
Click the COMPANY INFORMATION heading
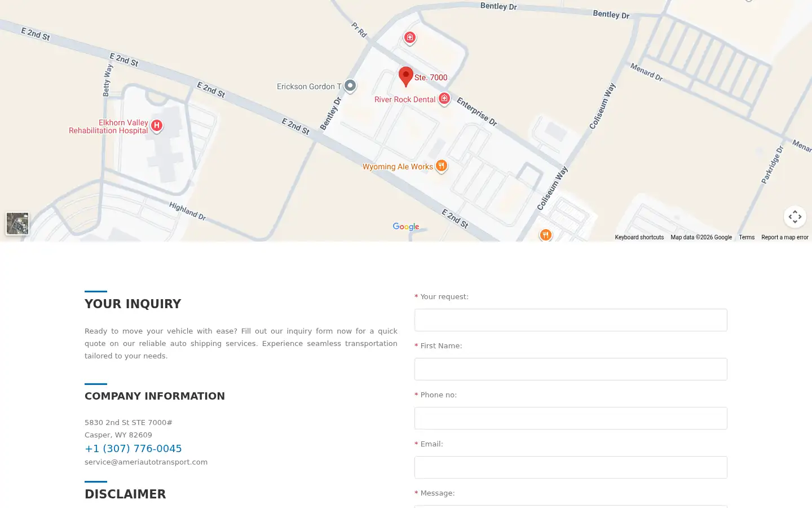155,396
